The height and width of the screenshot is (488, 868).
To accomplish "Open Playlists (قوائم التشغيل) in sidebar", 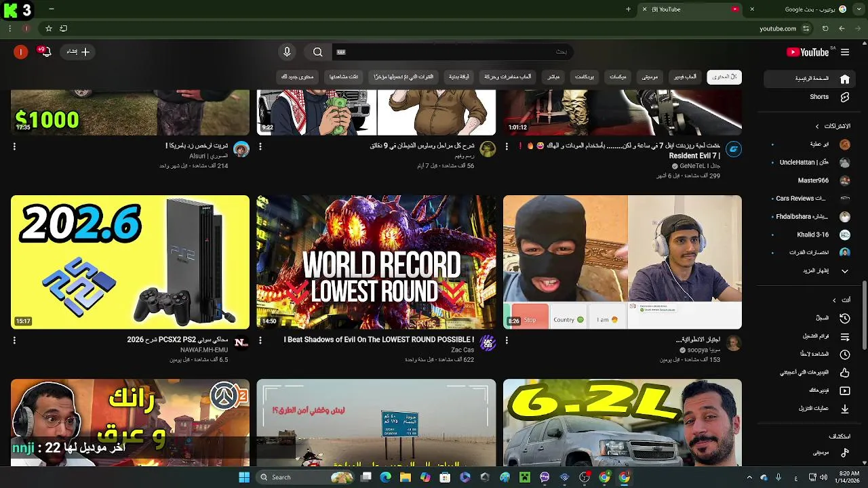I will coord(811,336).
